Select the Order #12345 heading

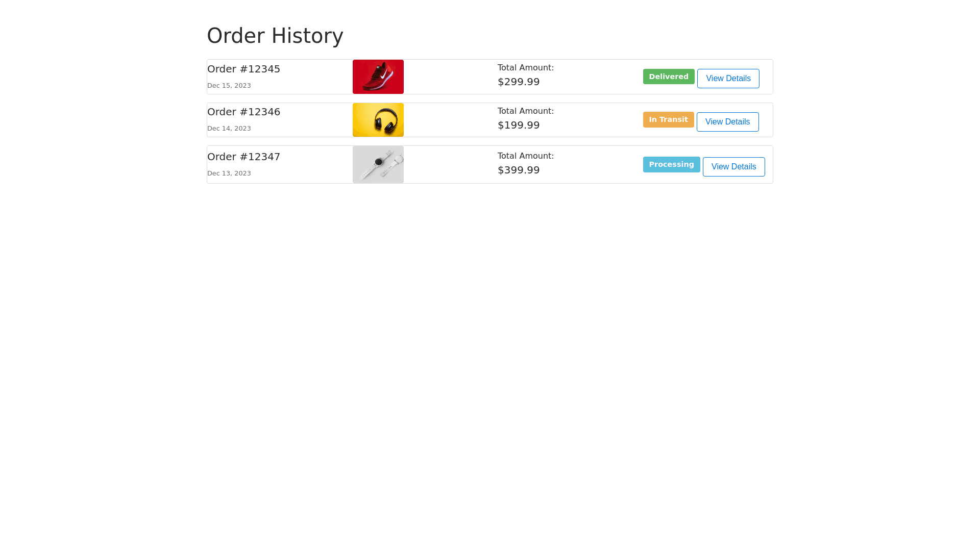pos(243,69)
